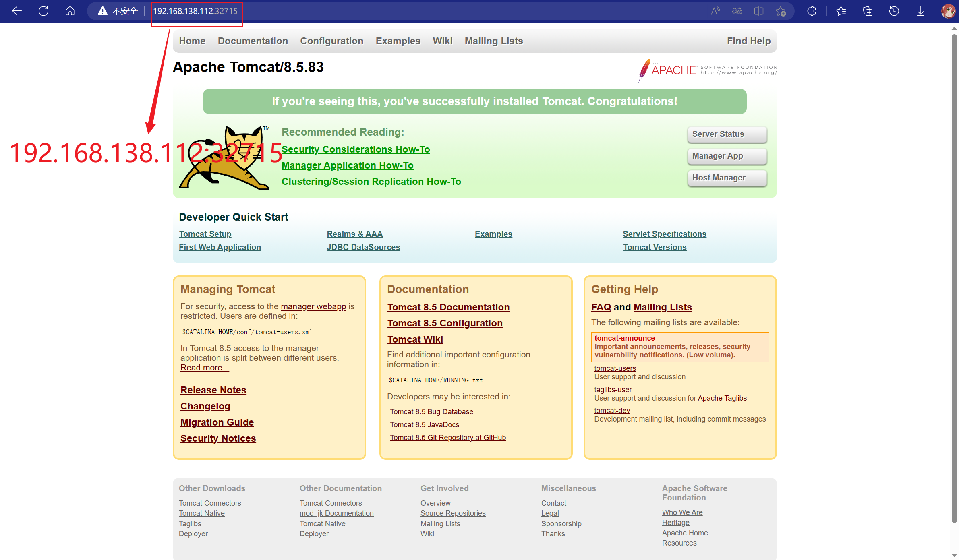Click the browser back arrow
The image size is (959, 560).
pos(17,11)
